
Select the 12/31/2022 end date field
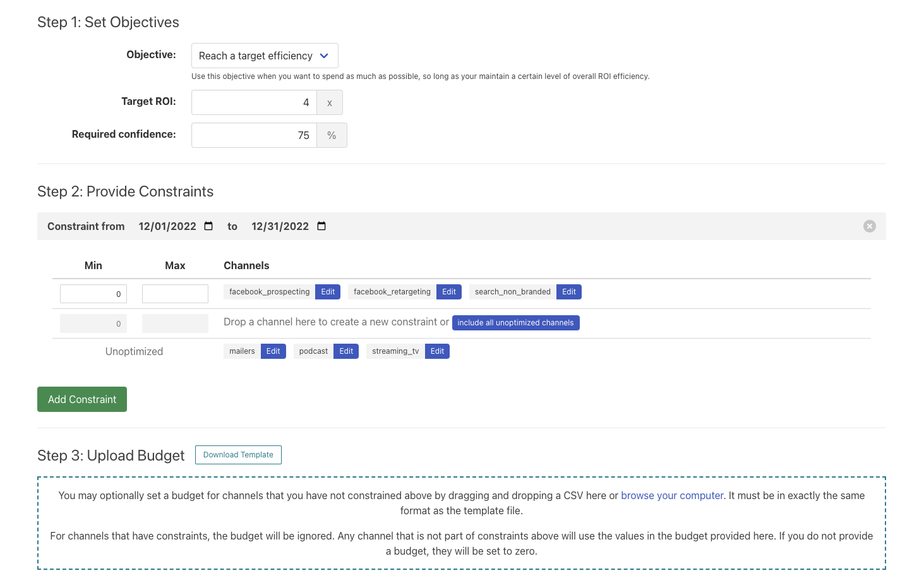tap(280, 226)
